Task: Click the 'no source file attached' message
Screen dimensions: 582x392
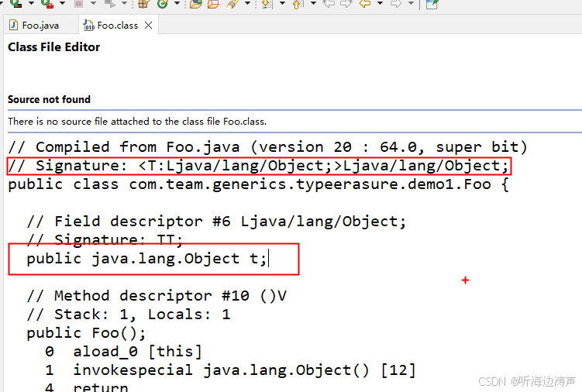Action: coord(137,122)
